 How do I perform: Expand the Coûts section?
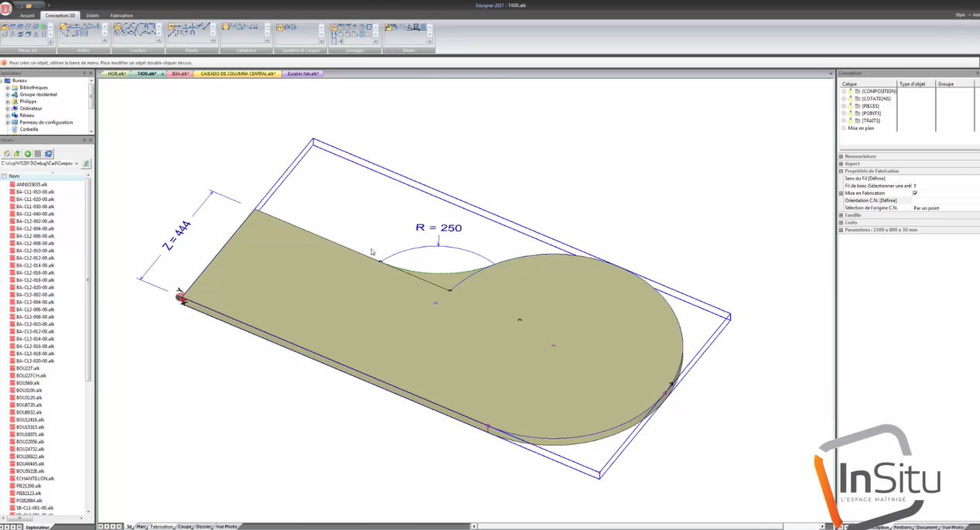[x=841, y=223]
